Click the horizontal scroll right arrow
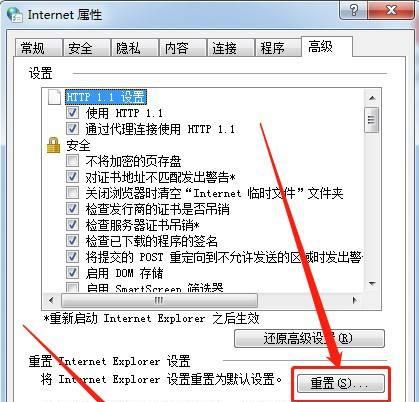Viewport: 419px width, 402px height. tap(355, 300)
